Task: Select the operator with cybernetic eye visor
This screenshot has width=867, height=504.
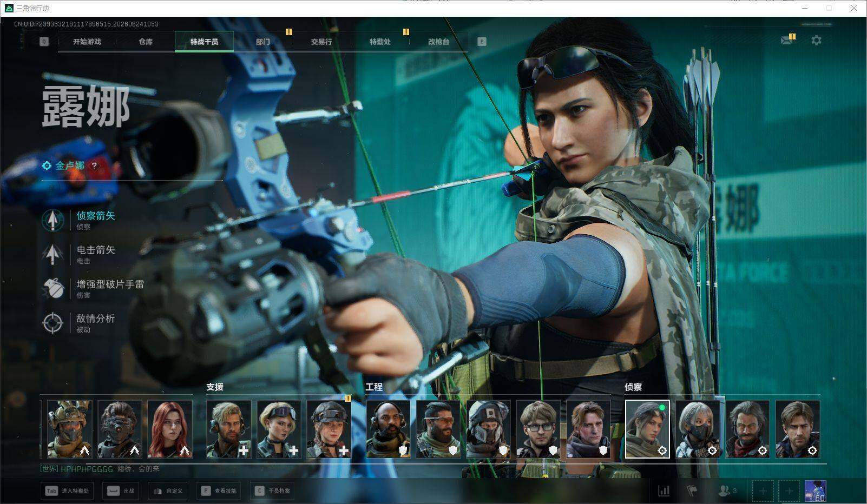Action: [x=120, y=429]
